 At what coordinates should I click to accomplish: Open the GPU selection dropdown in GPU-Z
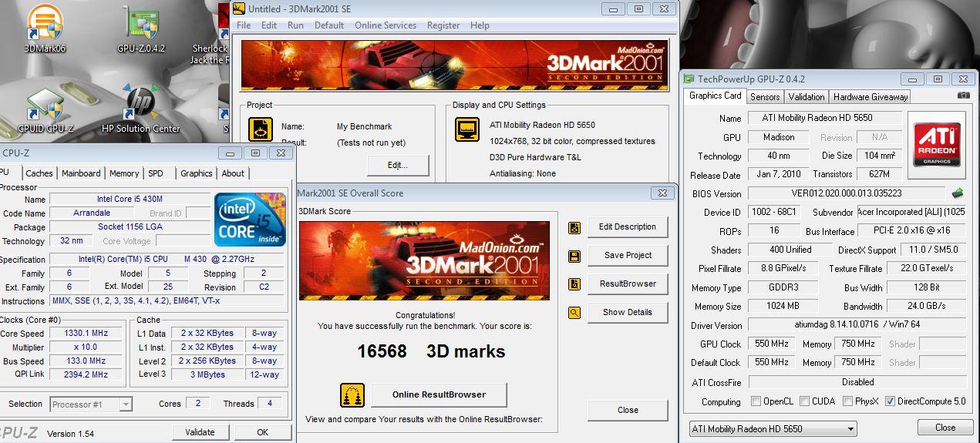pos(773,429)
